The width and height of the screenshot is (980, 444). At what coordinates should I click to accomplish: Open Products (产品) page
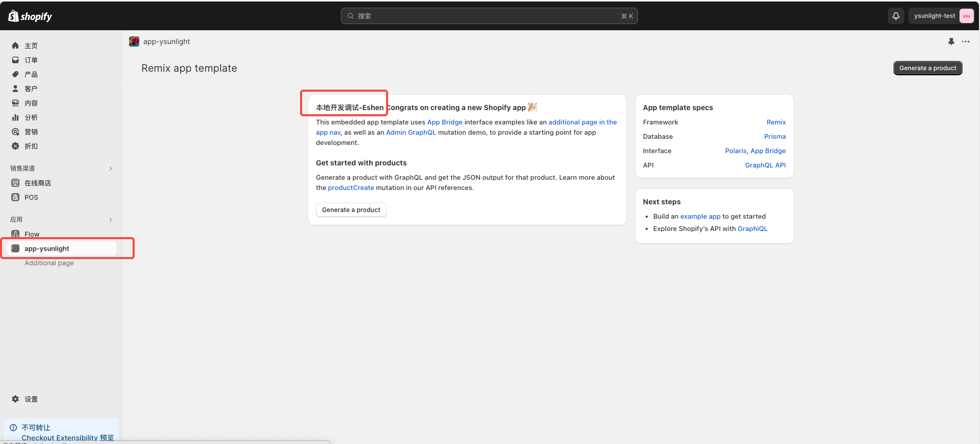point(31,74)
